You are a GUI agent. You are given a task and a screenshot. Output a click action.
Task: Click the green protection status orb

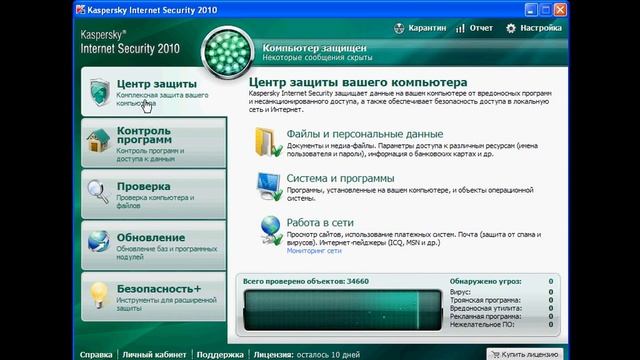227,53
